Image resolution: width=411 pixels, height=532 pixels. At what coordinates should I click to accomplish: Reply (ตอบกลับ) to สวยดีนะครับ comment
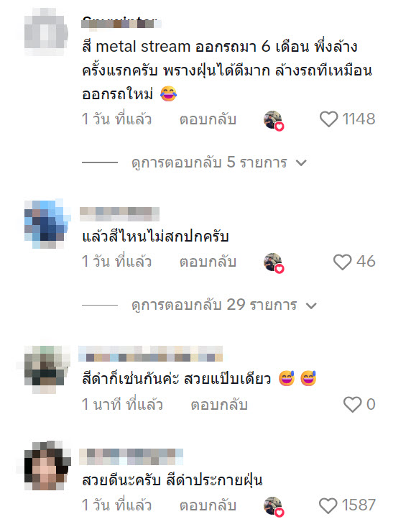[208, 505]
